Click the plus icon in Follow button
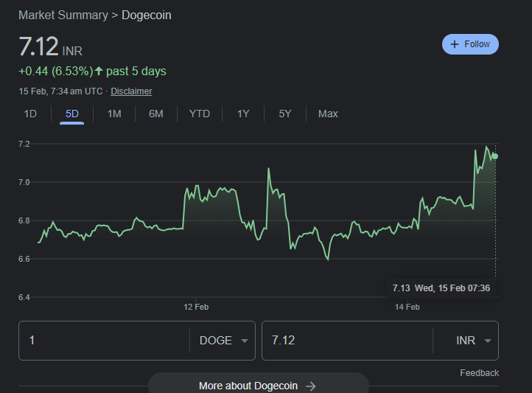Viewport: 532px width, 393px height. (x=455, y=44)
